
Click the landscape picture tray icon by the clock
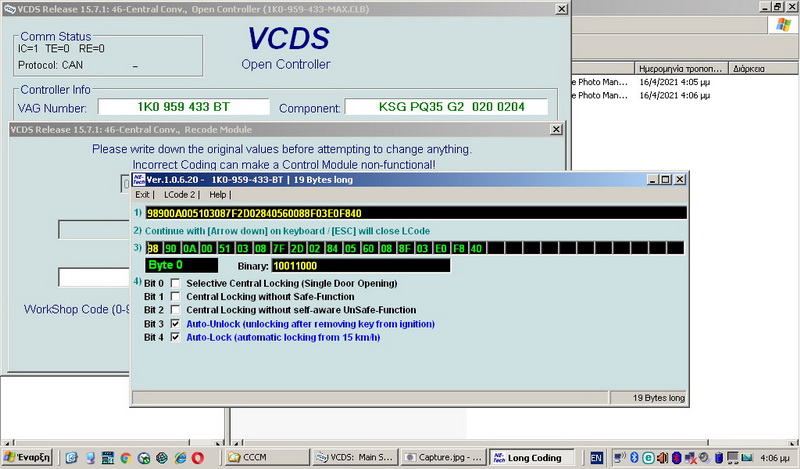point(747,458)
